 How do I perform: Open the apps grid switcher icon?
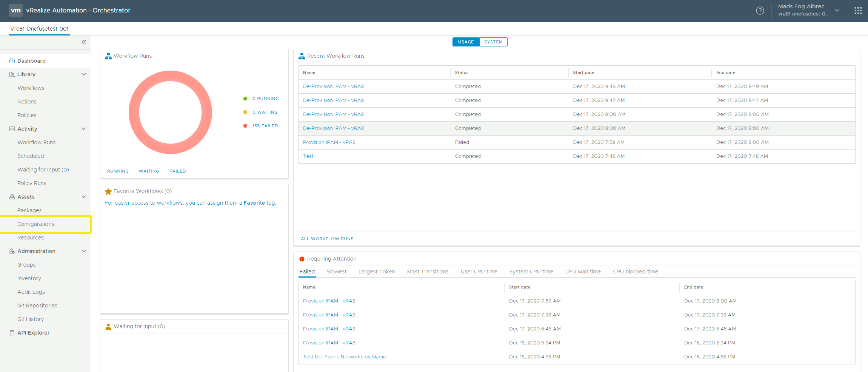pyautogui.click(x=858, y=11)
